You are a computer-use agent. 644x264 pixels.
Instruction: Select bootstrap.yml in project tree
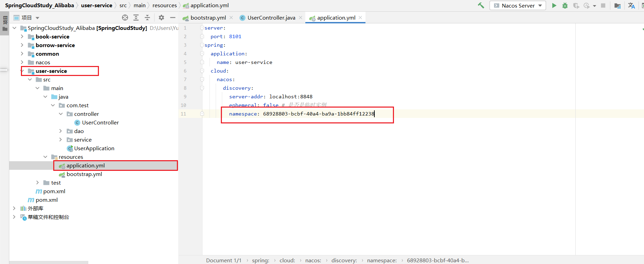(x=84, y=174)
